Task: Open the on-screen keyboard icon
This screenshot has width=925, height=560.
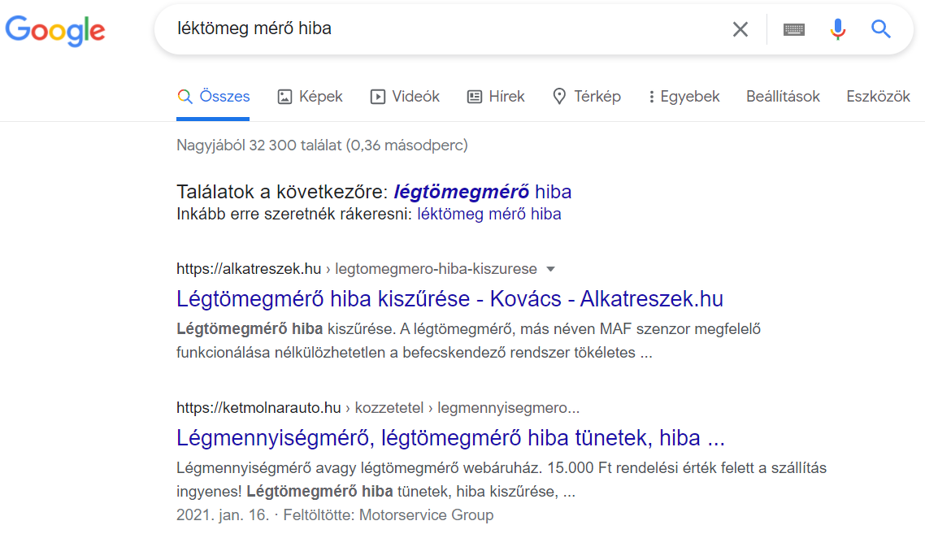Action: [794, 30]
